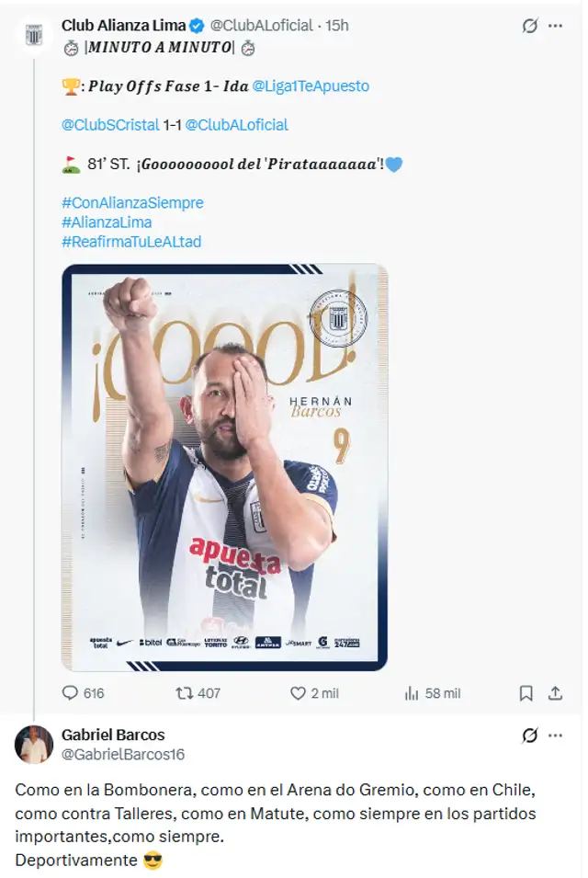This screenshot has height=878, width=588.
Task: Open the #AlianzaLima hashtag
Action: click(107, 222)
